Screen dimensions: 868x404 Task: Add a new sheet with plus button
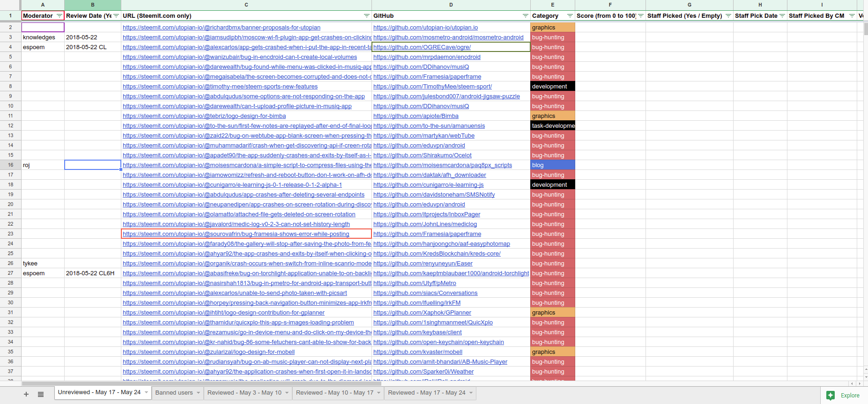[x=26, y=394]
